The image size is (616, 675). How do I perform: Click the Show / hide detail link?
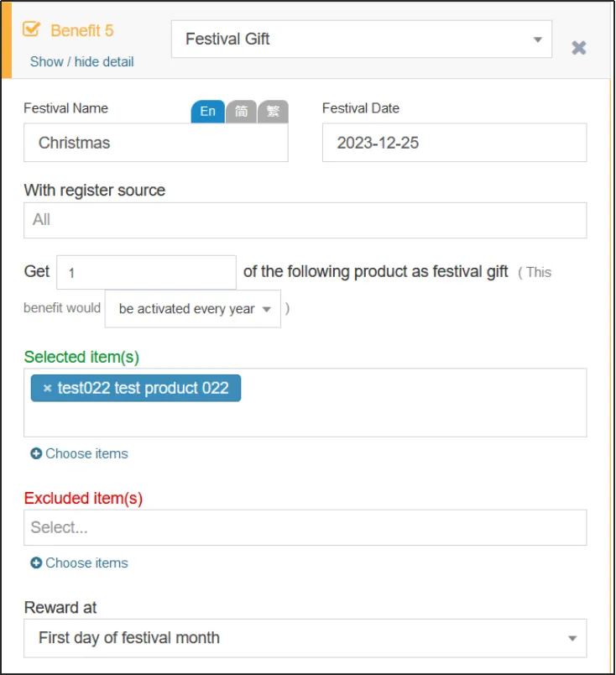point(81,61)
